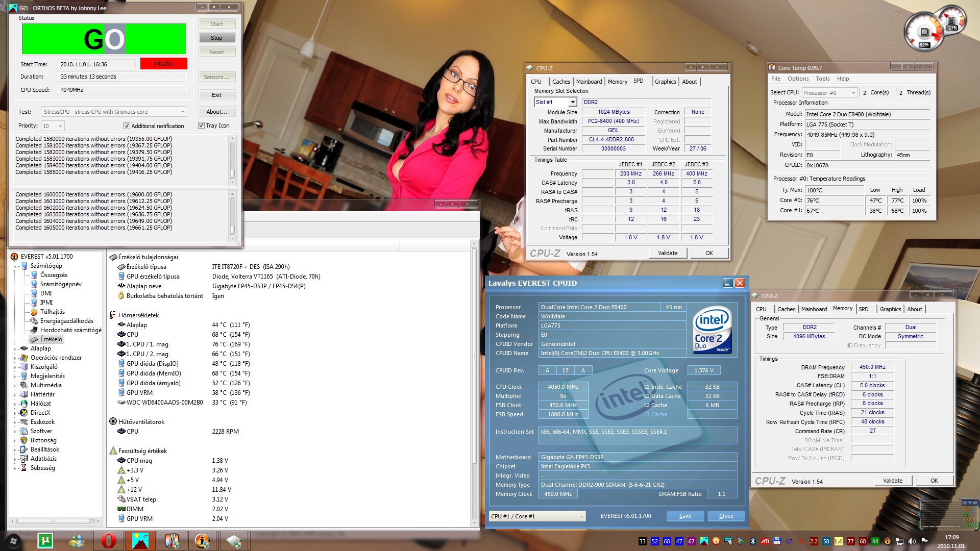This screenshot has height=551, width=980.
Task: Click the Bluetooth tray icon
Action: point(752,541)
